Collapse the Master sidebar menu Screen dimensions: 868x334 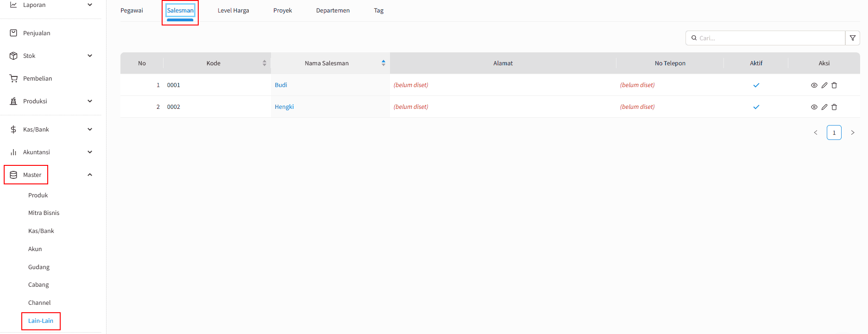click(x=89, y=175)
